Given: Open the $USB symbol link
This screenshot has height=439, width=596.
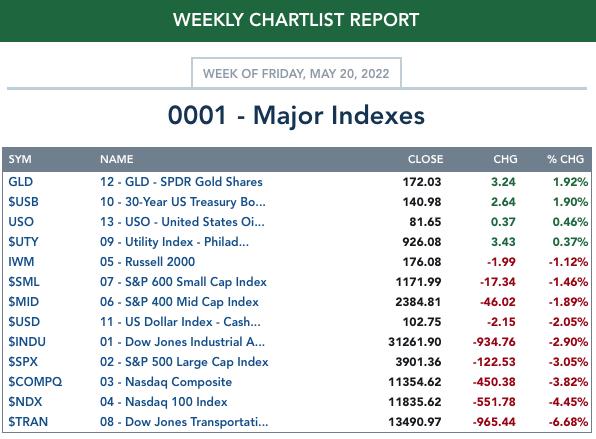Looking at the screenshot, I should click(x=23, y=201).
